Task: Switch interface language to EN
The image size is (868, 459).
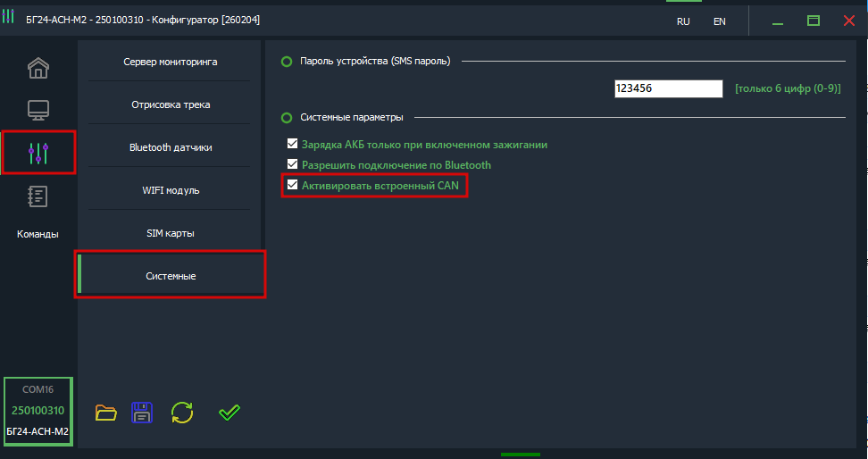Action: [x=719, y=21]
